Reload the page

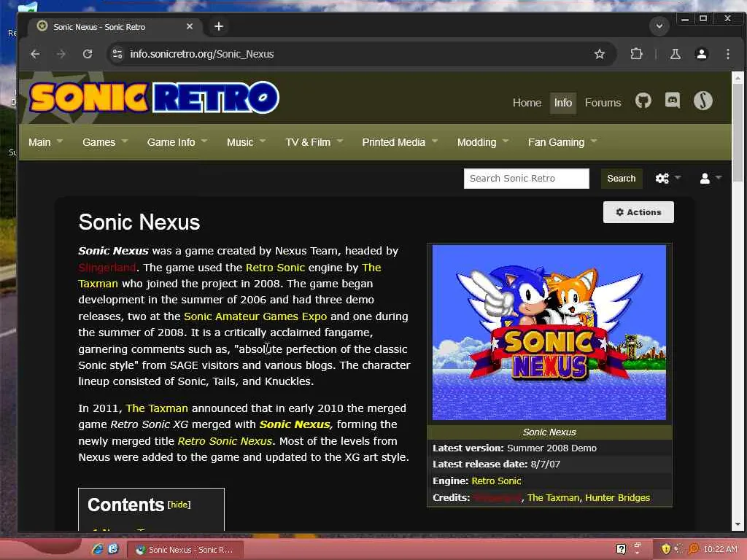(88, 54)
